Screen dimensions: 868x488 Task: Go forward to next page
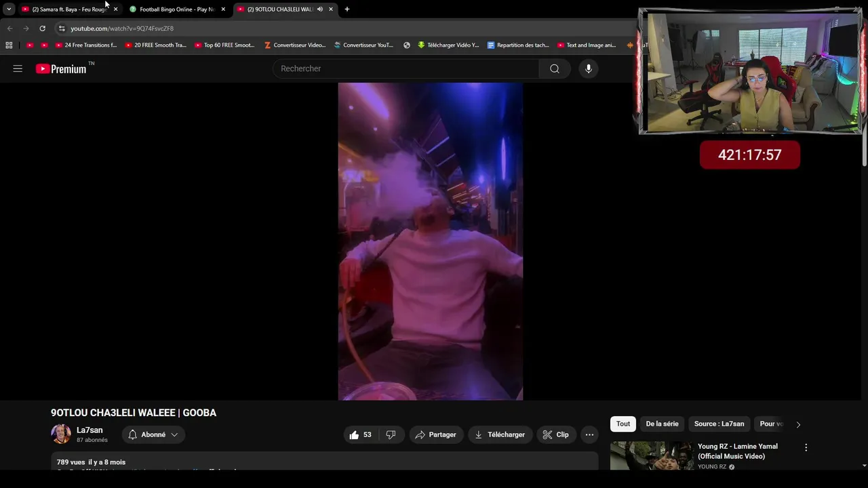pyautogui.click(x=26, y=28)
